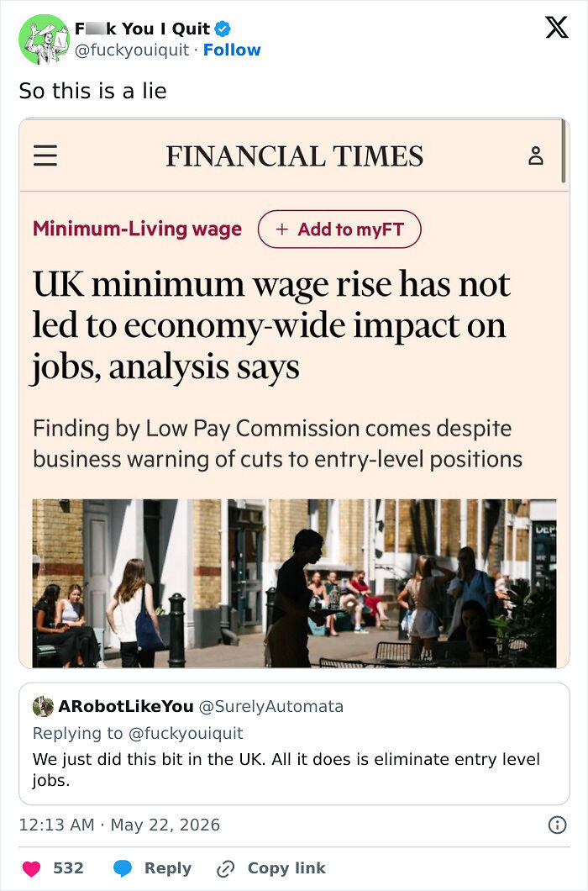The width and height of the screenshot is (588, 891).
Task: Open the UK minimum wage headline
Action: click(271, 325)
